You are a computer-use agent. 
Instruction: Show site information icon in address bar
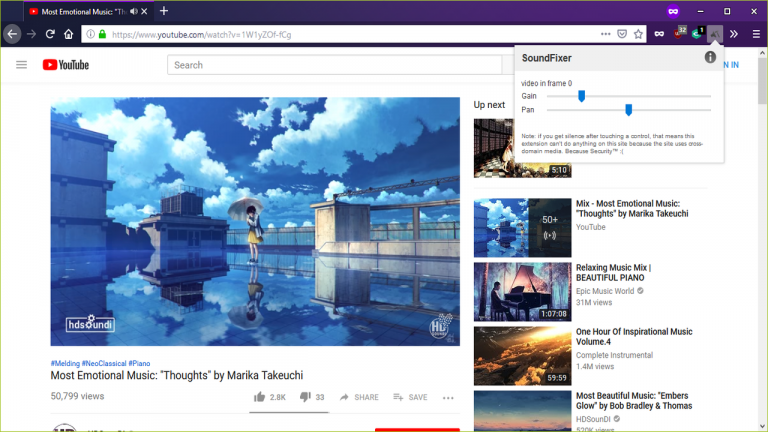point(91,34)
